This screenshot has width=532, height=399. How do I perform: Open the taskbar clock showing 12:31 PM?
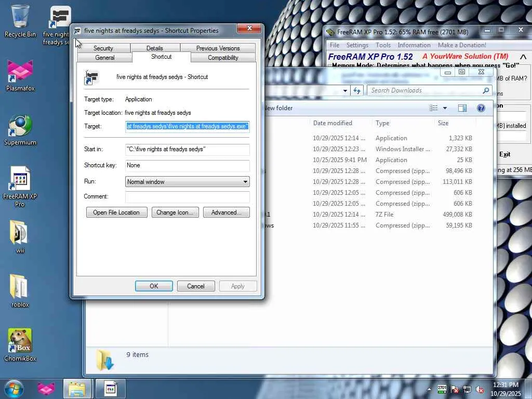tap(506, 389)
